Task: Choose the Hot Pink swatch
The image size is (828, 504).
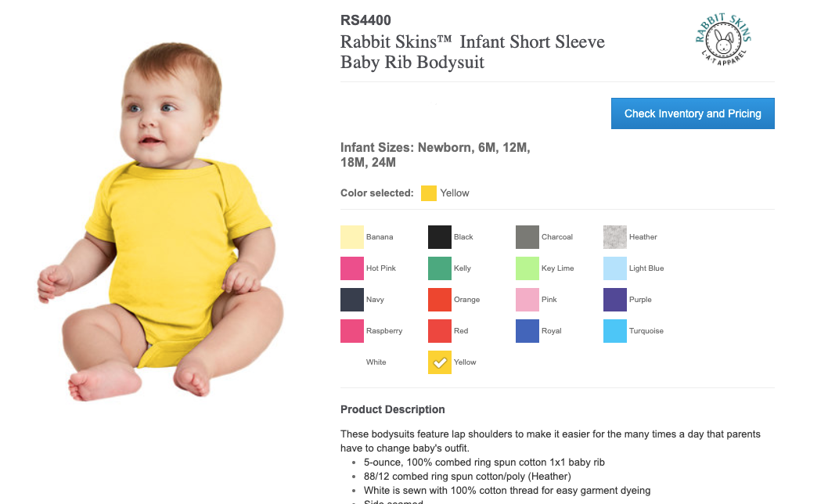Action: (352, 268)
